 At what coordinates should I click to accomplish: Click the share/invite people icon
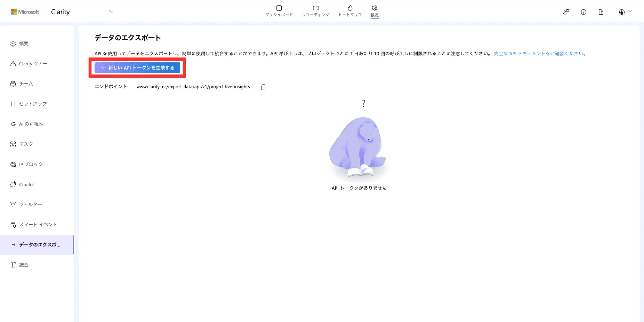click(566, 12)
